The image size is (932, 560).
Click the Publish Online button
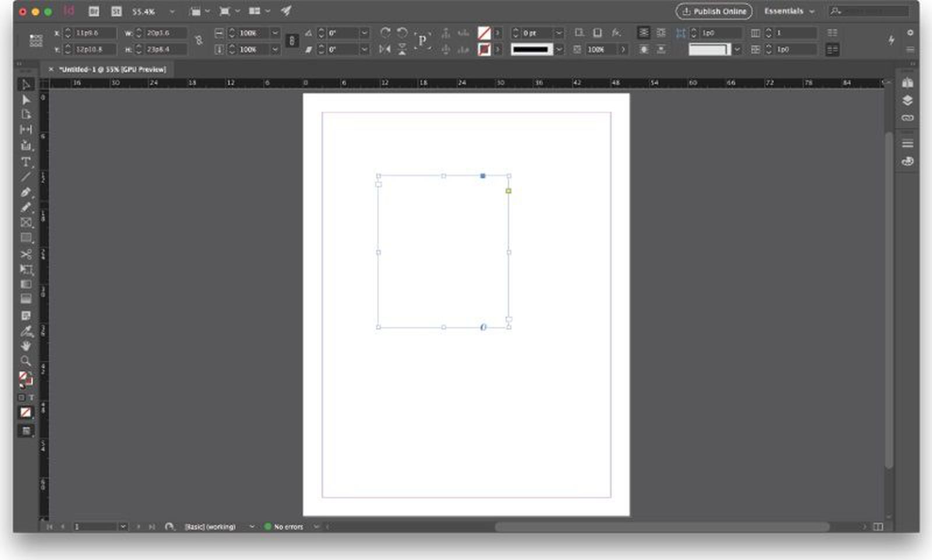[713, 11]
